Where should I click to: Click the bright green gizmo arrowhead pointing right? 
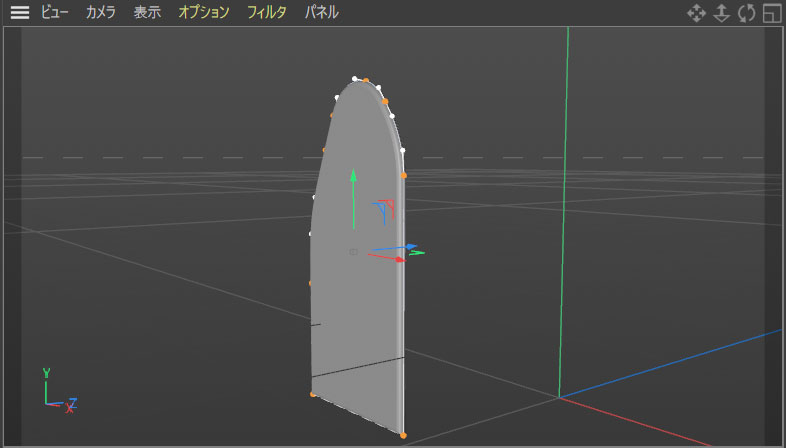coord(418,252)
